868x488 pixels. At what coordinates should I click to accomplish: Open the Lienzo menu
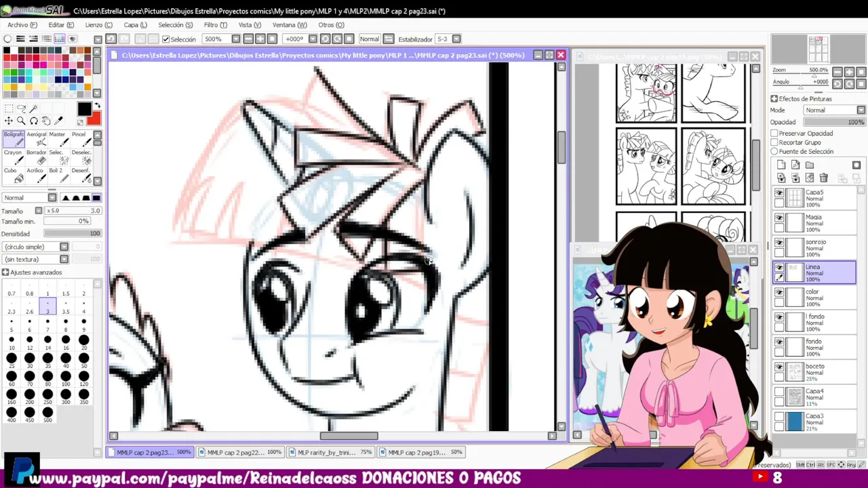coord(98,25)
